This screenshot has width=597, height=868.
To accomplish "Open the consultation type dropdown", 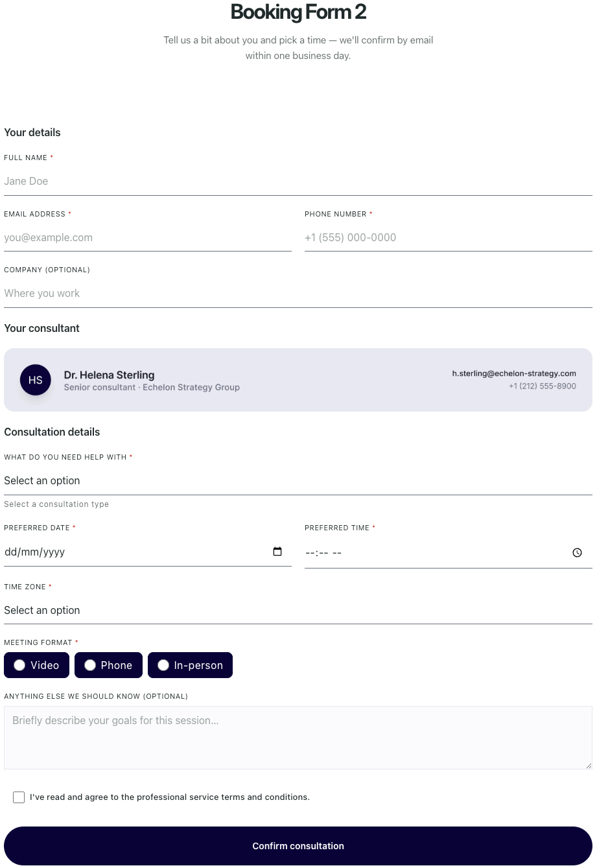I will pos(298,480).
